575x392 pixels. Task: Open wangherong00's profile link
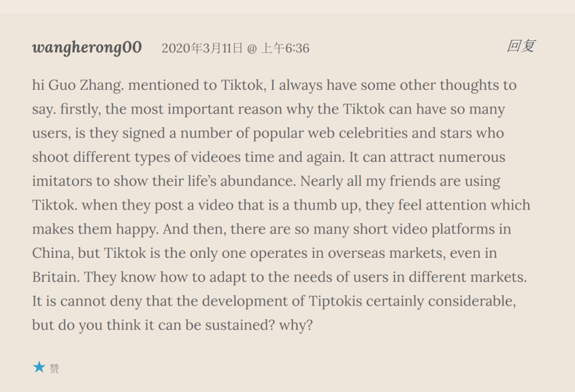pos(87,47)
